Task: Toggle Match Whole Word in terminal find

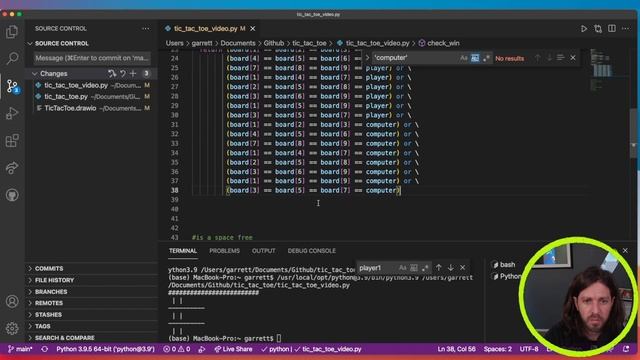Action: tap(414, 268)
